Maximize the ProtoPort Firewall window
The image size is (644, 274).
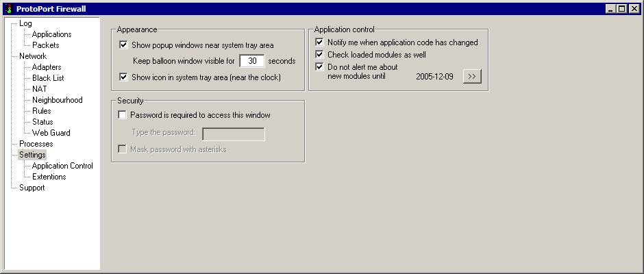[x=622, y=8]
